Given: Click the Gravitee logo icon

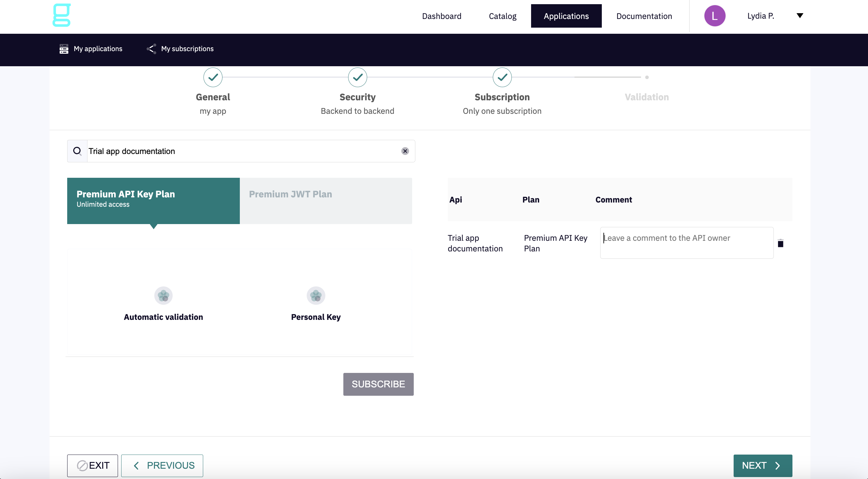Looking at the screenshot, I should pyautogui.click(x=62, y=15).
